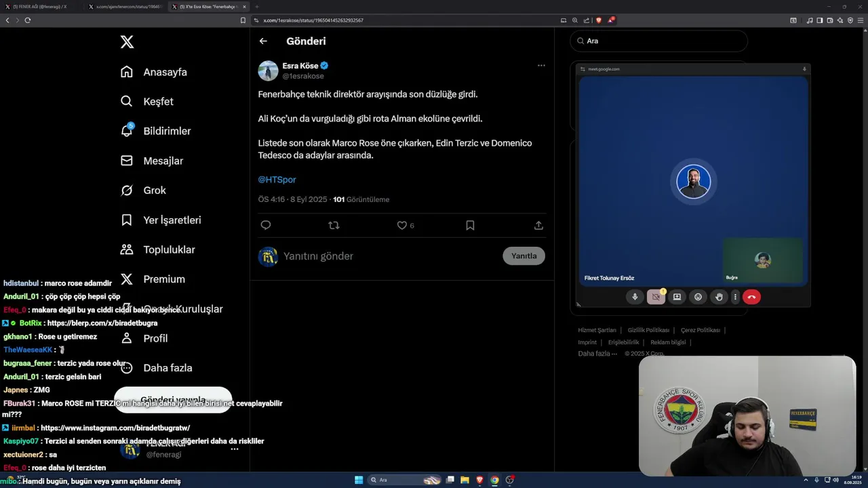Toggle microphone in the Meet window

635,297
